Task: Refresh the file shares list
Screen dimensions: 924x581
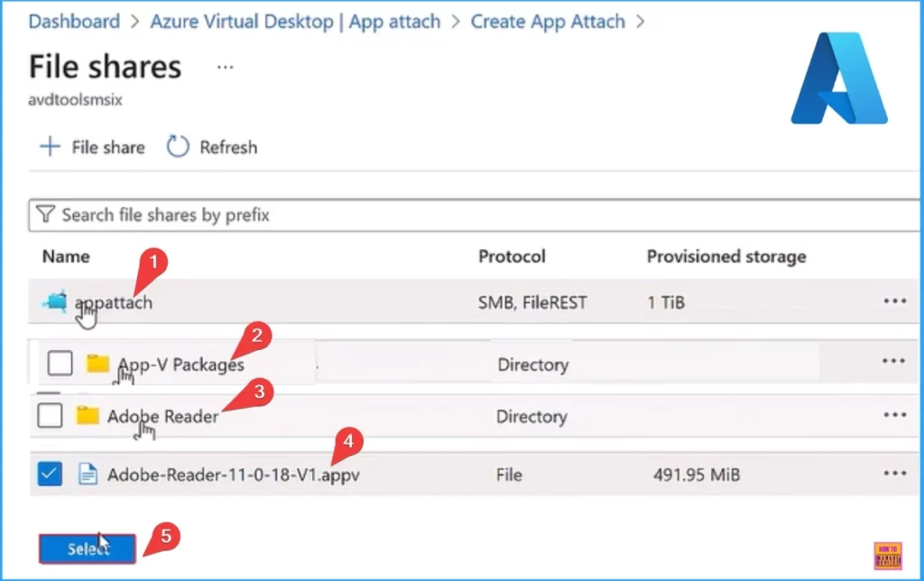Action: 211,147
